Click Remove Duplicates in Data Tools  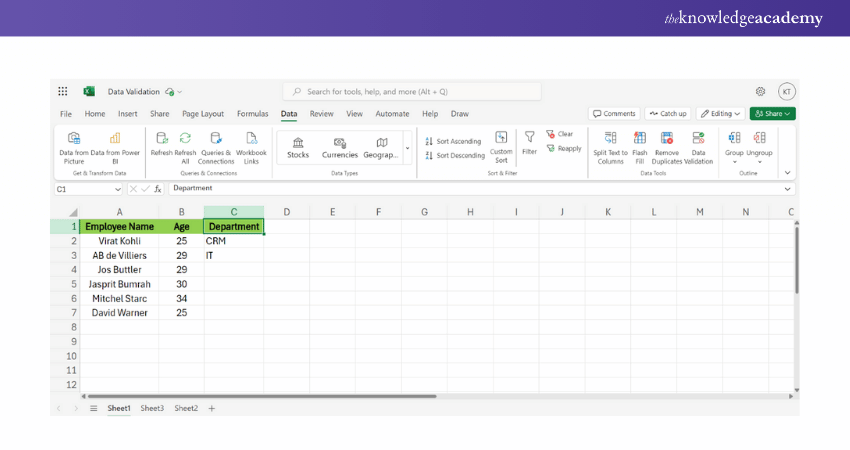click(x=666, y=140)
